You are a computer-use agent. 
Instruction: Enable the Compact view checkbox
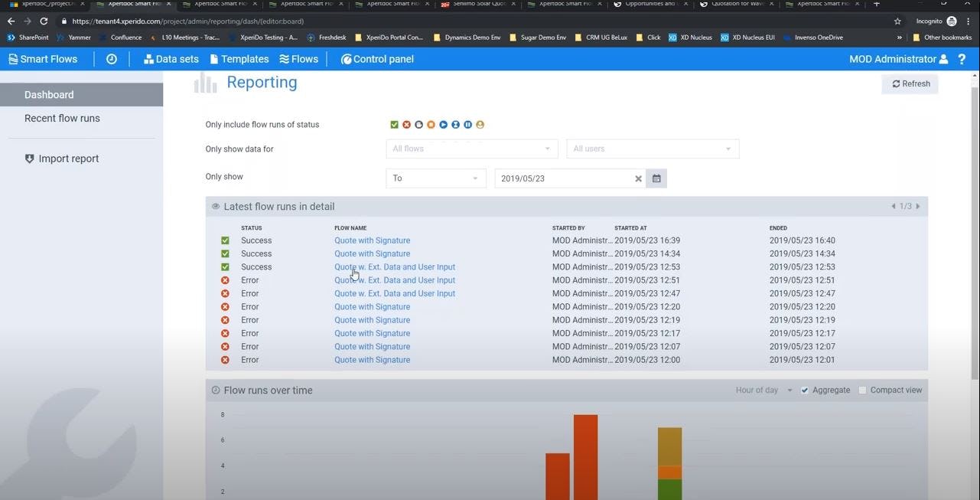tap(862, 391)
